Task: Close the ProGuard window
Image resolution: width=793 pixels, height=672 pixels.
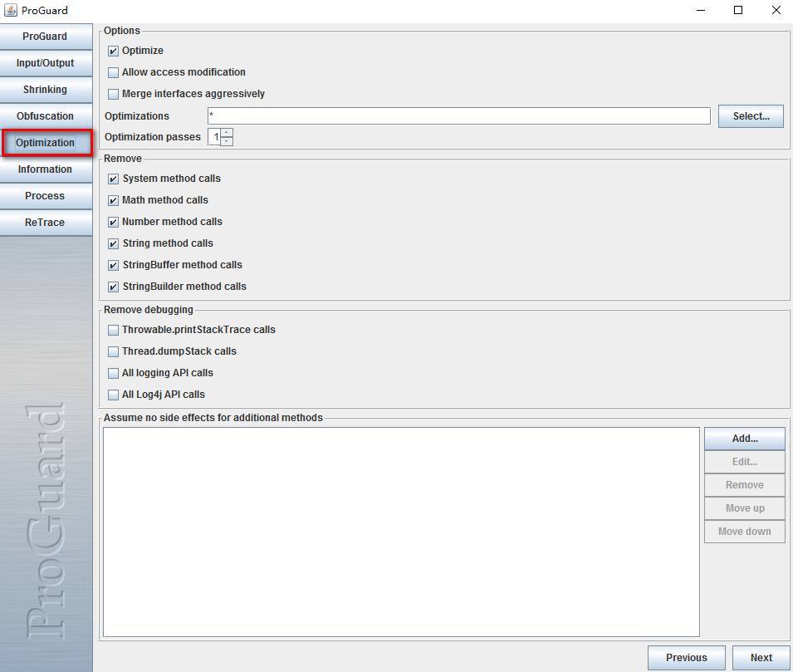Action: click(776, 10)
